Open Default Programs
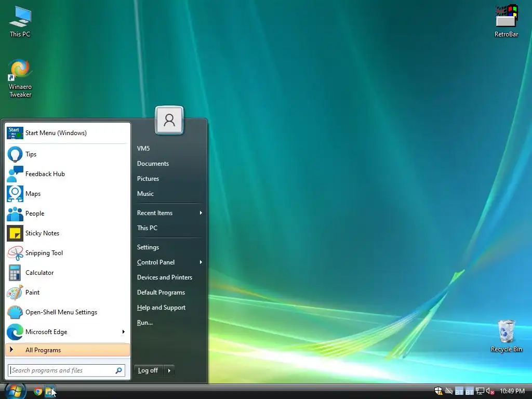Viewport: 532px width, 399px height. (x=169, y=292)
